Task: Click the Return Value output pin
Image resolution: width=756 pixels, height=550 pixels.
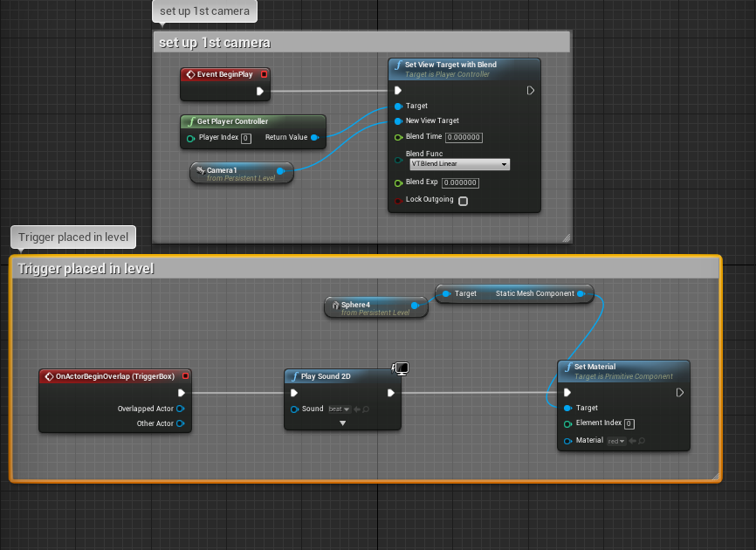Action: point(314,137)
